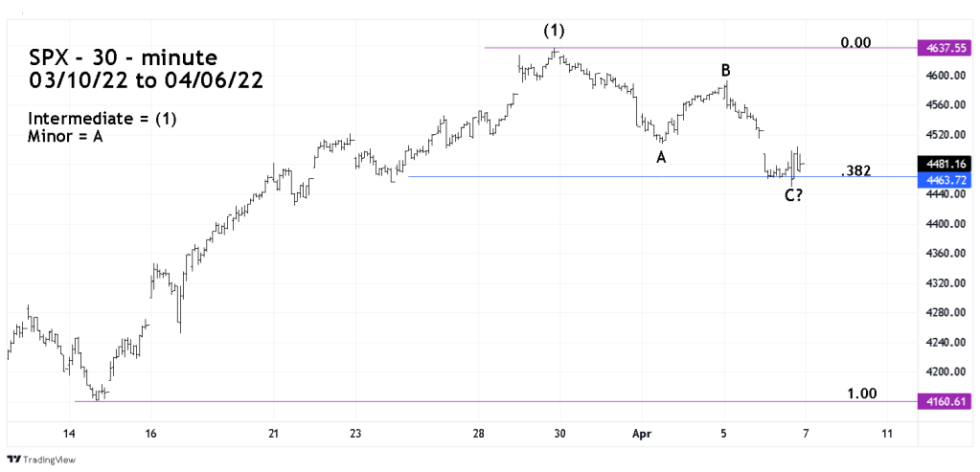
Task: Select the wave A label
Action: [661, 158]
